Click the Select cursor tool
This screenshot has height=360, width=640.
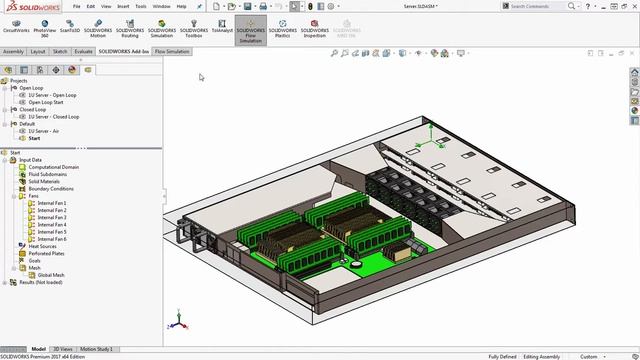click(x=294, y=6)
